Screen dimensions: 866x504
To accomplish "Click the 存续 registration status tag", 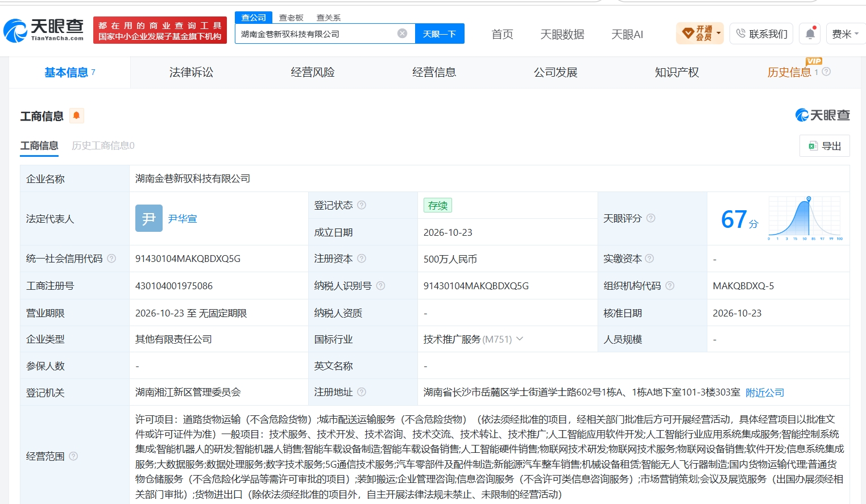I will click(438, 205).
